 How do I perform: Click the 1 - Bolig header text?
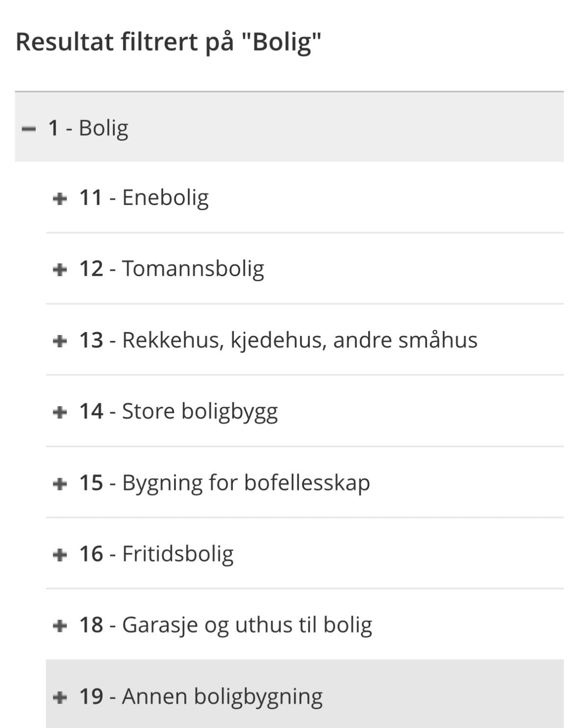click(x=88, y=128)
